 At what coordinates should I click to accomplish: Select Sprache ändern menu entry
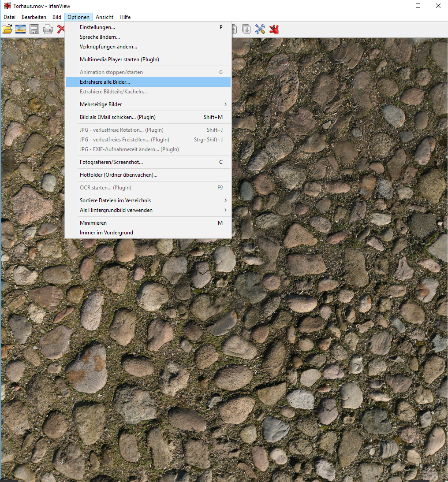click(x=100, y=37)
